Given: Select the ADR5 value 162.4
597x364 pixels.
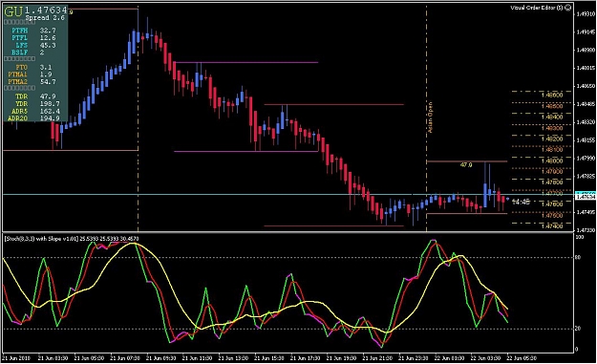Looking at the screenshot, I should [50, 112].
